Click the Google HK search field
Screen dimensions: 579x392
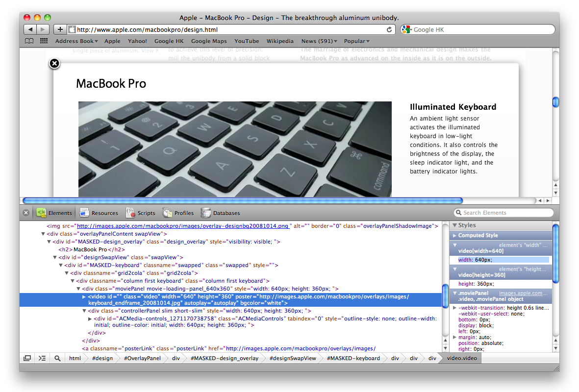[478, 29]
